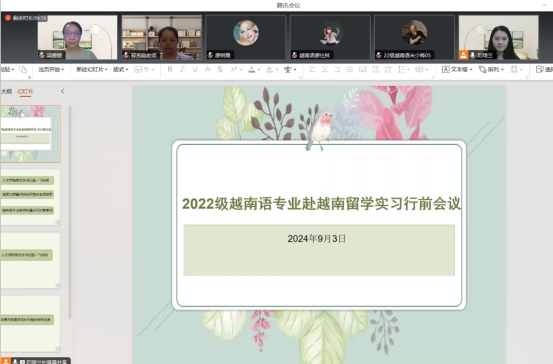Viewport: 553px width, 364px height.
Task: Click the copy icon next to paste
Action: [23, 69]
